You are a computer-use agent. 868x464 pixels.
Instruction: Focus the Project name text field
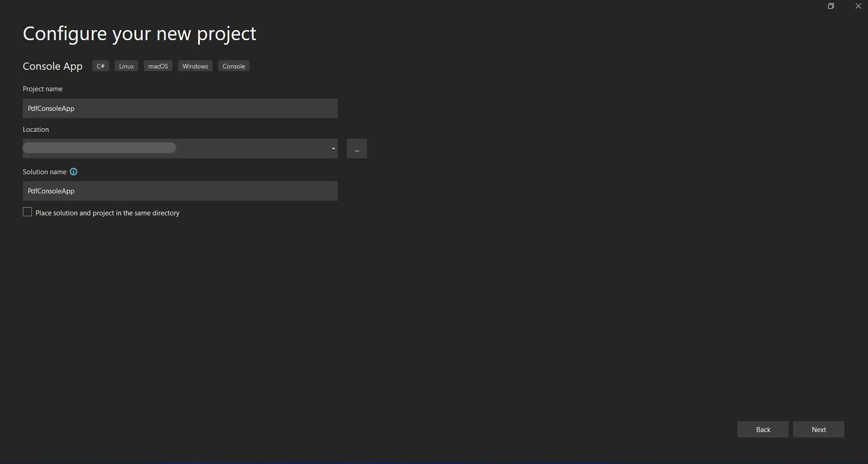[x=180, y=109]
